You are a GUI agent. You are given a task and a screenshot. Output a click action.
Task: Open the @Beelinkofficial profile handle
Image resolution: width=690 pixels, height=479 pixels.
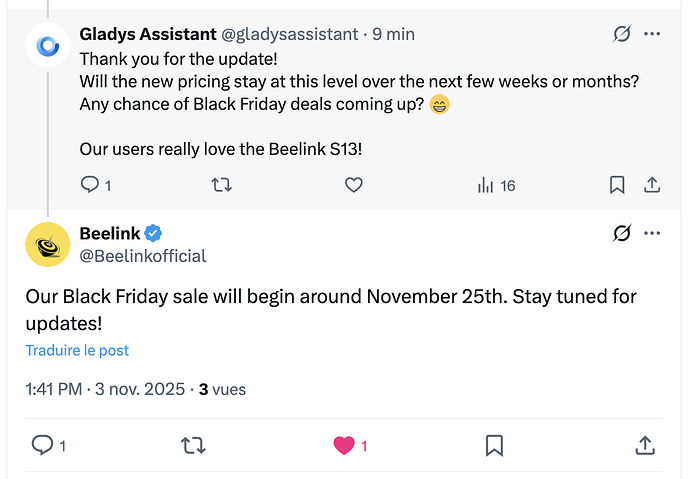(142, 256)
